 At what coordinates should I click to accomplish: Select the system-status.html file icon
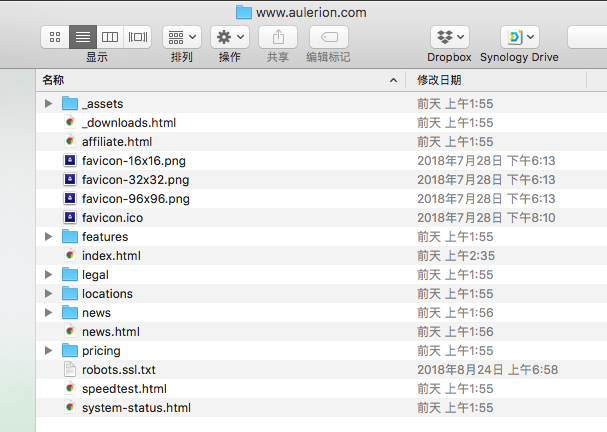70,407
